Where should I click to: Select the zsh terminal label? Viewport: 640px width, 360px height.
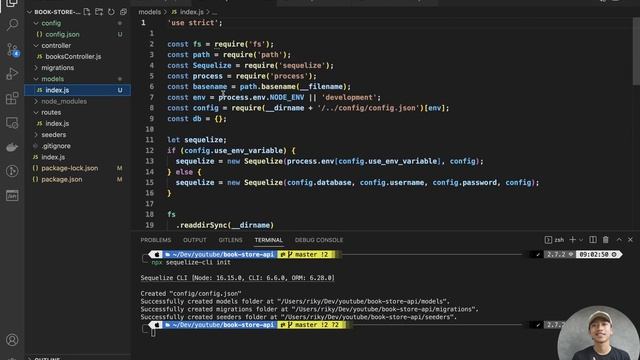tap(555, 240)
